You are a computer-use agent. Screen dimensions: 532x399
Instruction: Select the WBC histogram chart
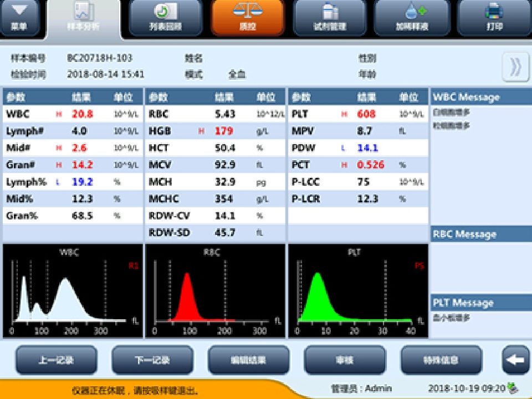72,291
